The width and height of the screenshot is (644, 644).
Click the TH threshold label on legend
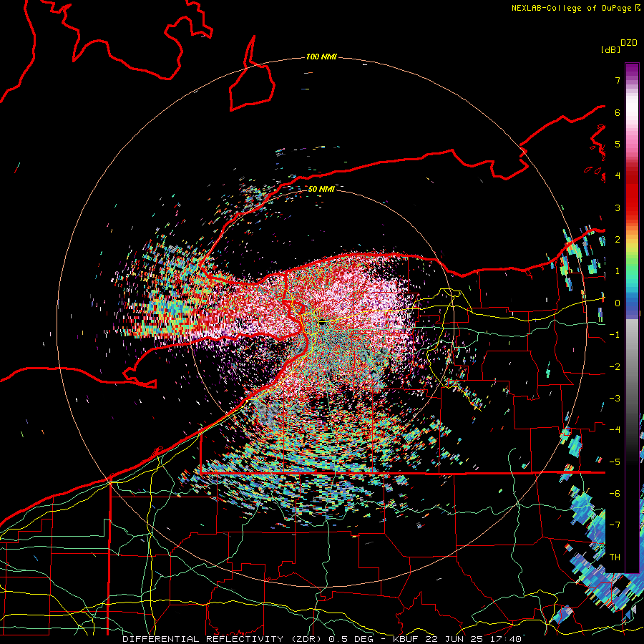tap(615, 557)
